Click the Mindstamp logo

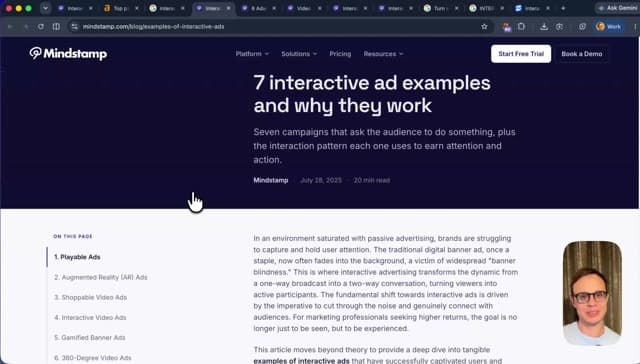click(x=68, y=53)
